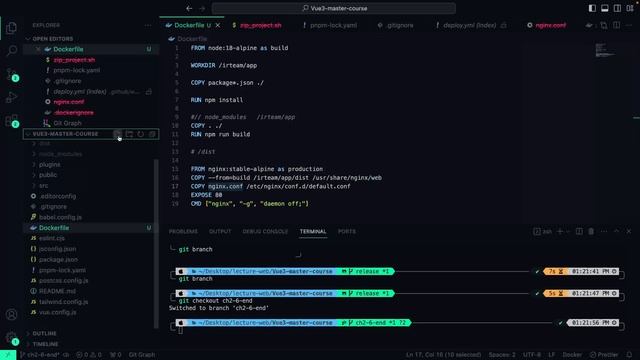
Task: Open the customize layout button
Action: [x=630, y=8]
